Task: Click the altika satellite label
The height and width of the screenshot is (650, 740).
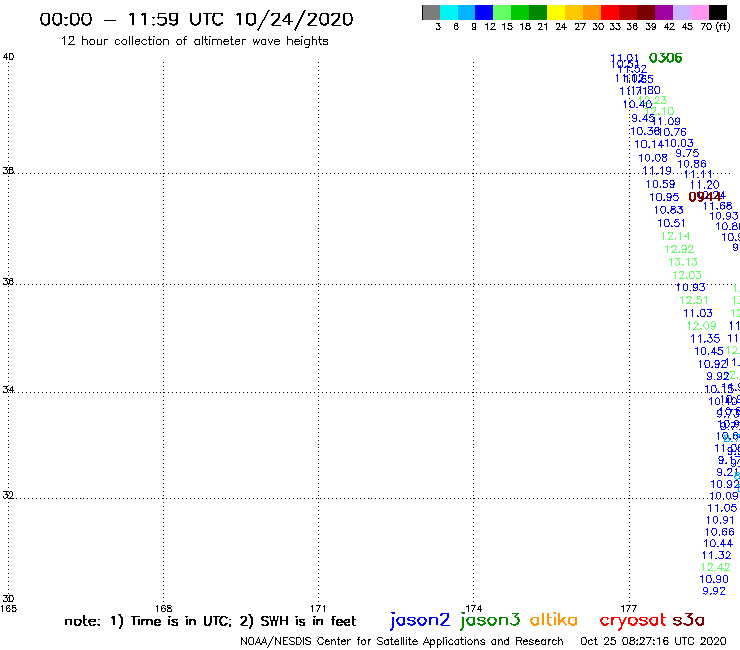Action: [x=553, y=620]
